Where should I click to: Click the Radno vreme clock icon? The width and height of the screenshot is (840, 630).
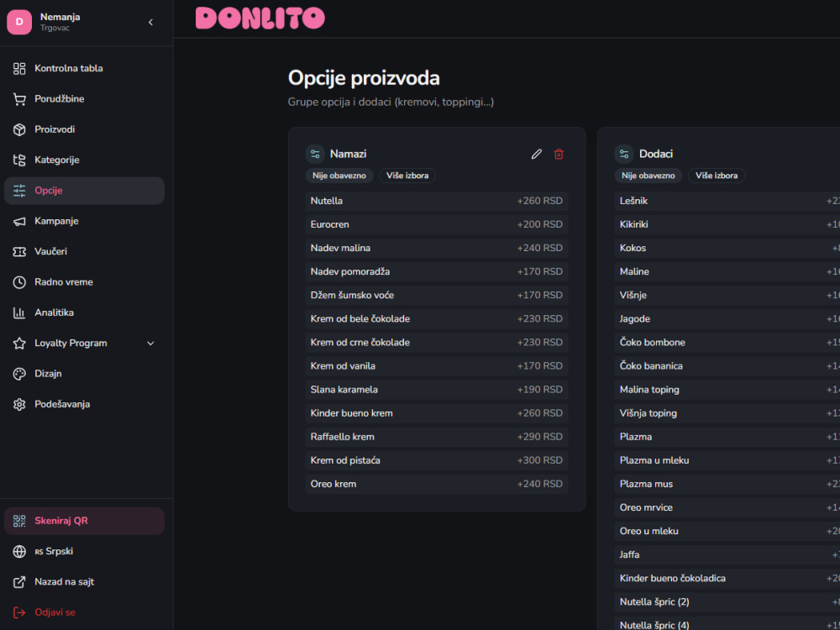pyautogui.click(x=19, y=282)
